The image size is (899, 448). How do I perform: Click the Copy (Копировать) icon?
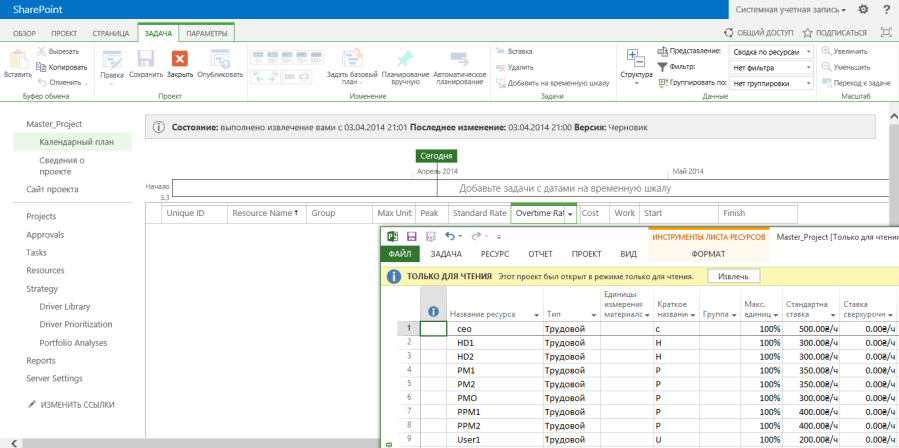[x=41, y=67]
